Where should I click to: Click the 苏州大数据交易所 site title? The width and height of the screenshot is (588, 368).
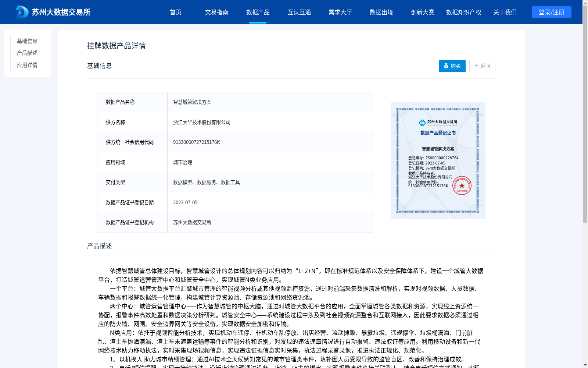(x=61, y=12)
